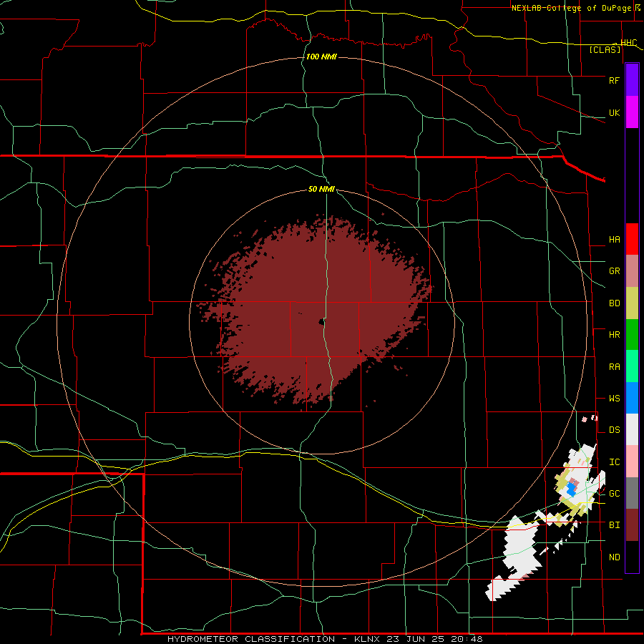
Task: Click the "HR" legend label
Action: click(614, 335)
